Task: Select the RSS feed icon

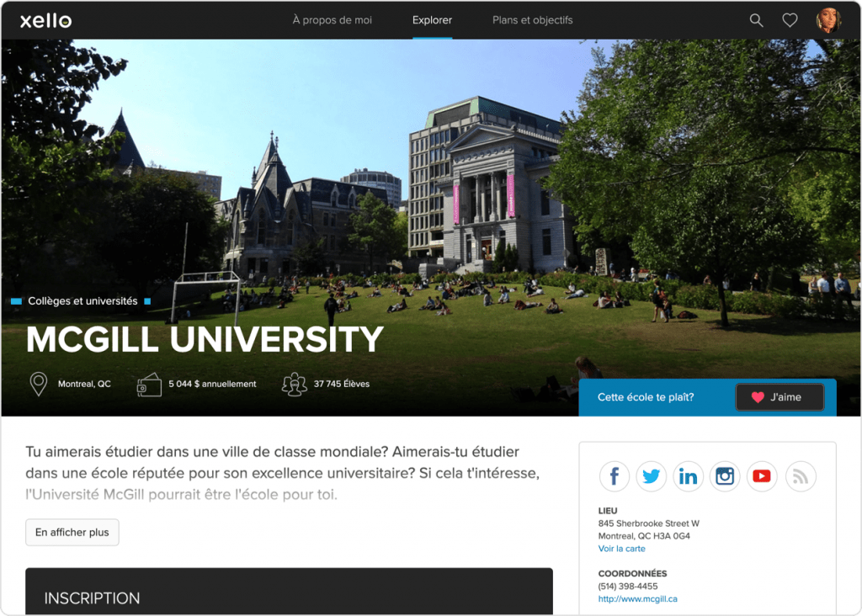Action: [799, 476]
